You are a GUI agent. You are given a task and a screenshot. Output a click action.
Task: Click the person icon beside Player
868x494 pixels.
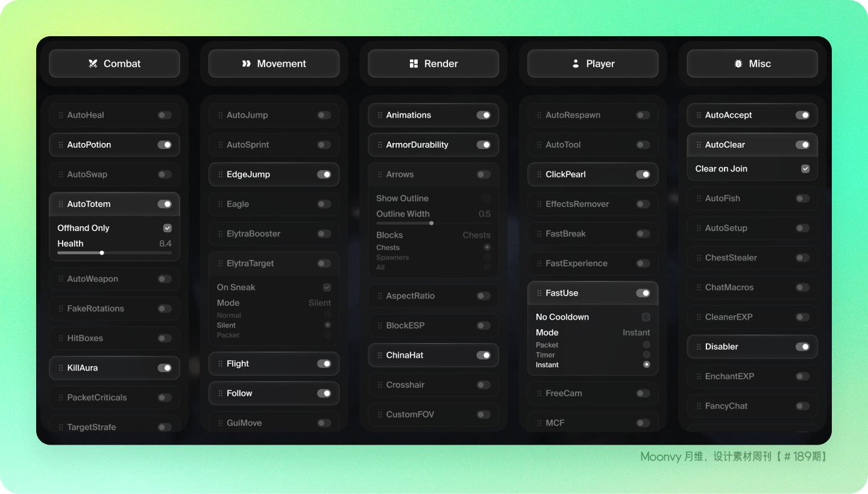tap(576, 63)
